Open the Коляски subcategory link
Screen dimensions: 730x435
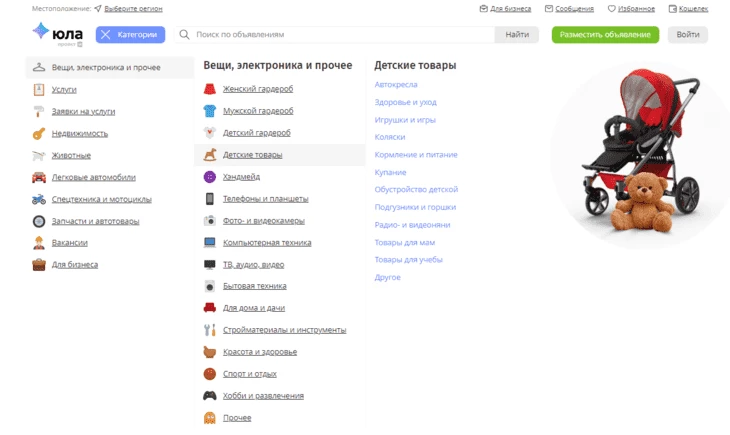click(x=390, y=137)
